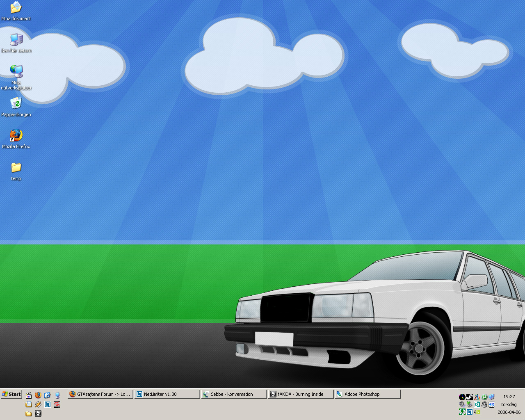Click the 19:27 clock time

click(509, 397)
